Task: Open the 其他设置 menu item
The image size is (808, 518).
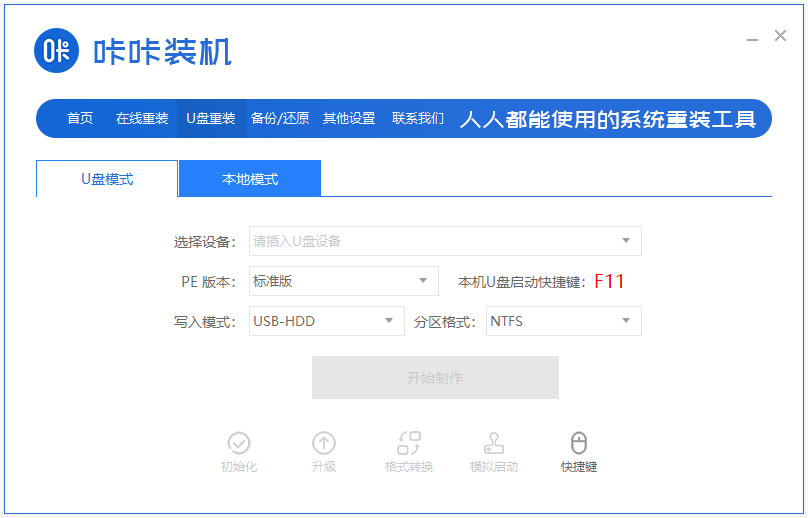Action: click(349, 119)
